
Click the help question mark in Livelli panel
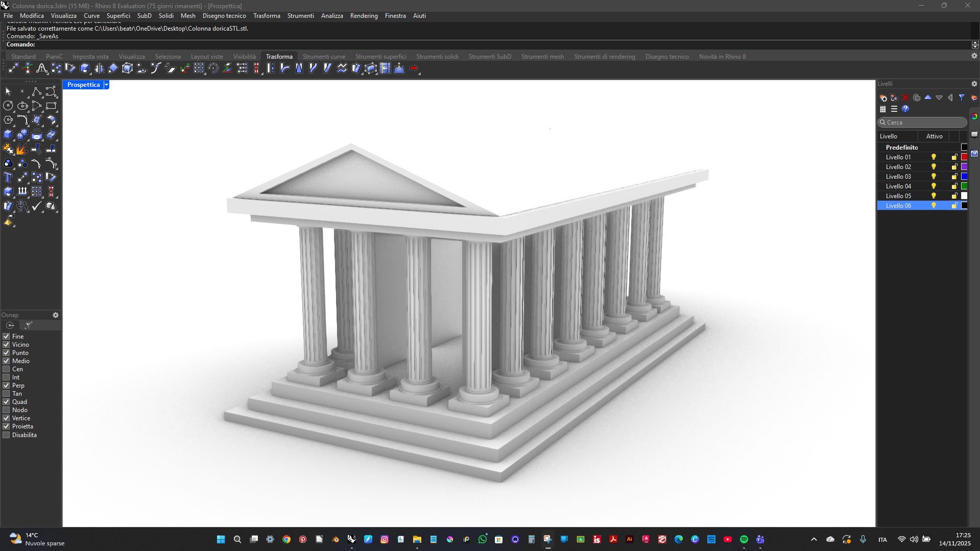click(905, 109)
